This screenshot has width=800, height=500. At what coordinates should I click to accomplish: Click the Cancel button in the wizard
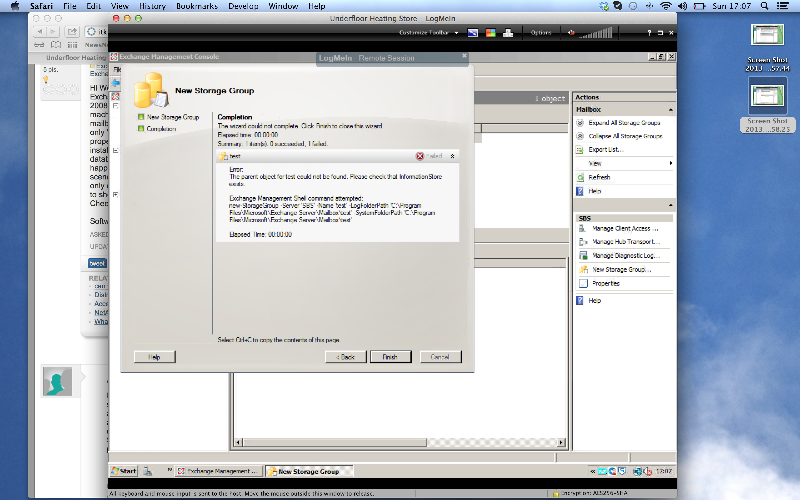440,357
